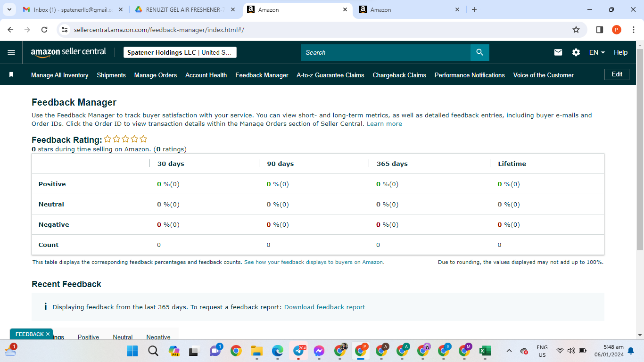Focus the Seller Central search field
The height and width of the screenshot is (362, 644).
[386, 52]
